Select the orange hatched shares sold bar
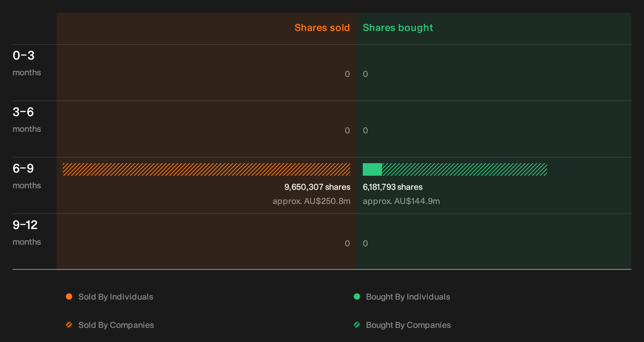 click(x=206, y=169)
